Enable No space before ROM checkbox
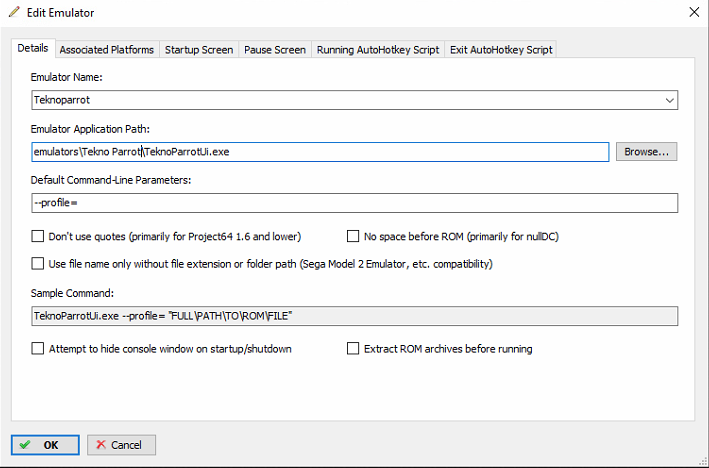Image resolution: width=709 pixels, height=468 pixels. click(353, 236)
